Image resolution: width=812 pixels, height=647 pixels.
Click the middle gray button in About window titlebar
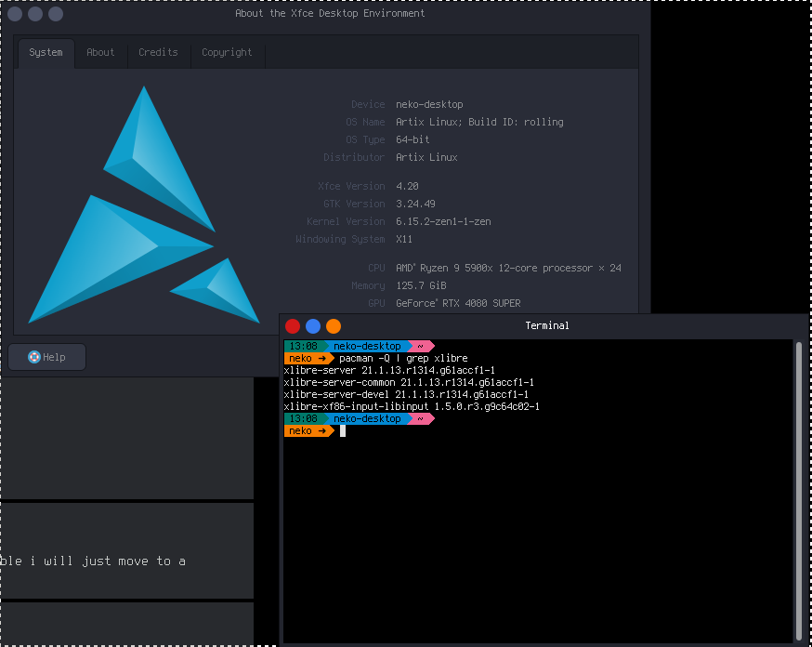point(35,14)
